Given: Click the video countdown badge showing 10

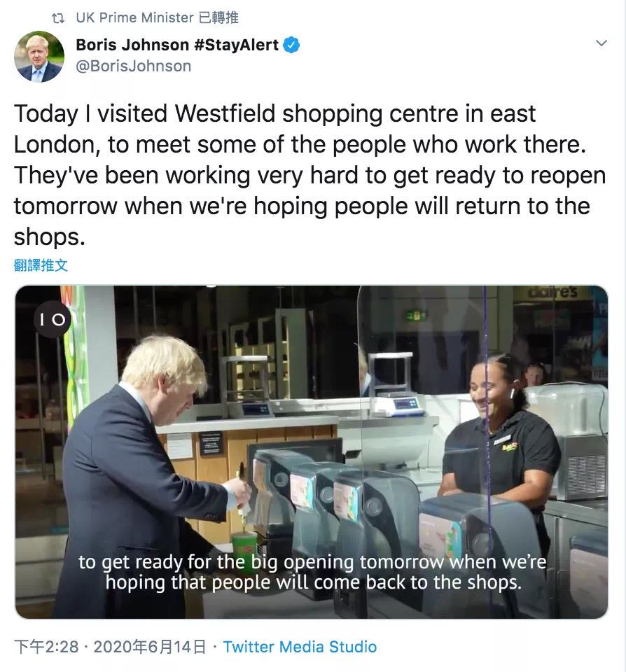Looking at the screenshot, I should point(53,319).
